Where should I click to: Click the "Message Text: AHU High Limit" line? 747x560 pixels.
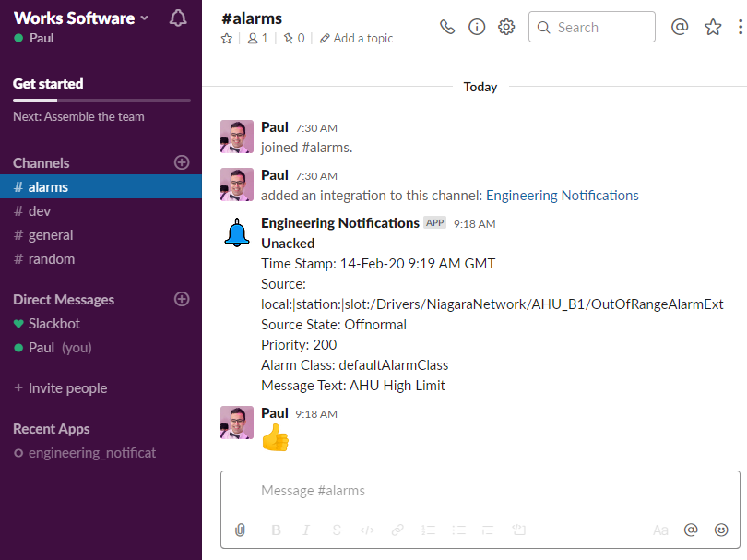tap(353, 386)
